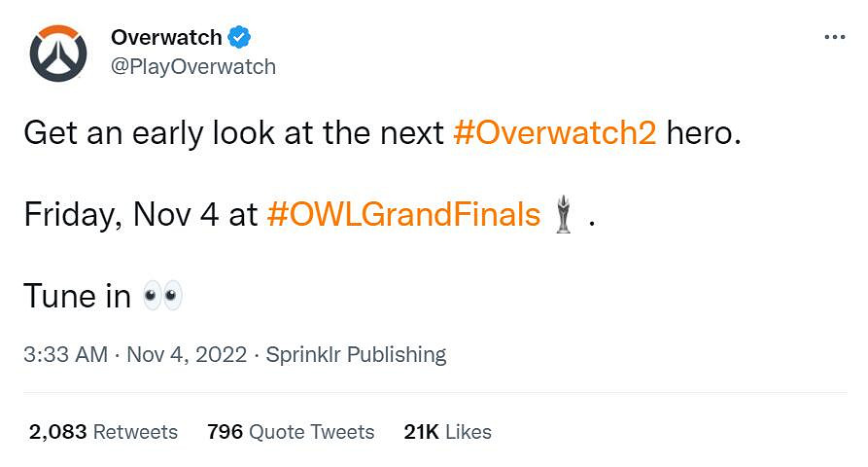Click the blue verified checkmark badge
The width and height of the screenshot is (868, 467).
(239, 38)
